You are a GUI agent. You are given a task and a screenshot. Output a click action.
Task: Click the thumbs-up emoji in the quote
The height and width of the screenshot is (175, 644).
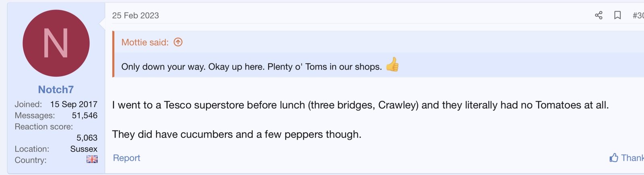click(x=392, y=65)
